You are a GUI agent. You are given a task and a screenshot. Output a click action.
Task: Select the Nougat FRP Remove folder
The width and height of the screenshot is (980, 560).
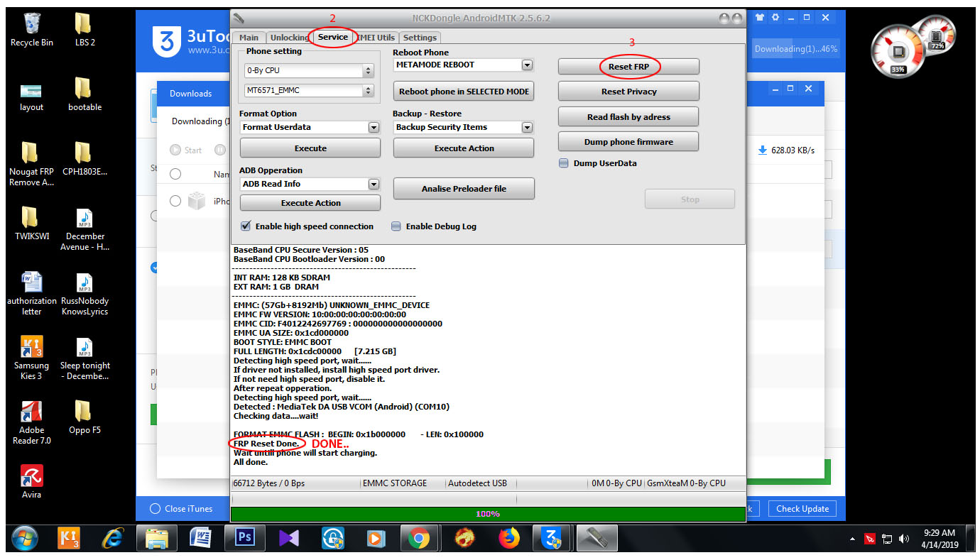coord(31,165)
